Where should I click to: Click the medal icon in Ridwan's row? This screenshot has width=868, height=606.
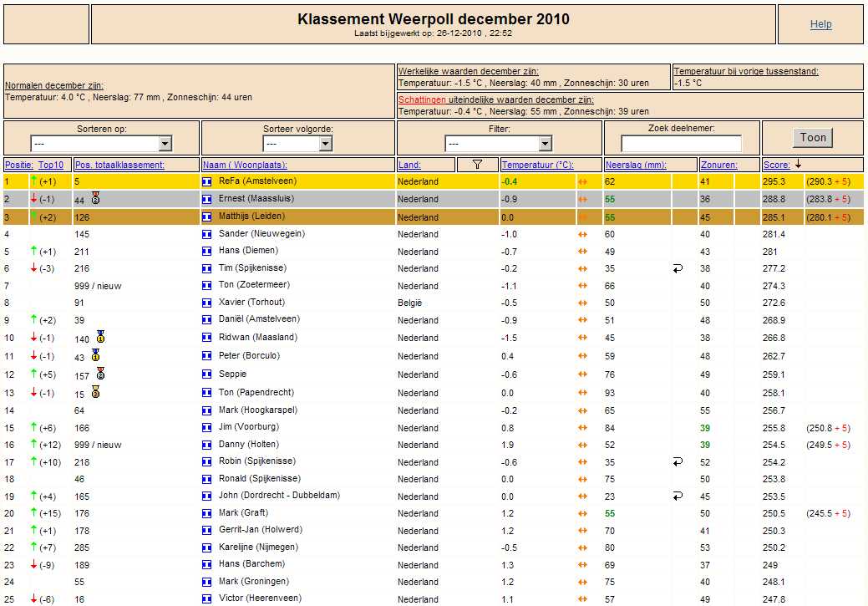point(100,337)
